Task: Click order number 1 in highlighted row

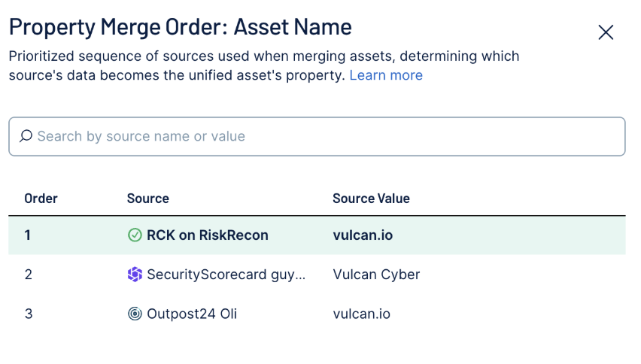Action: (27, 235)
